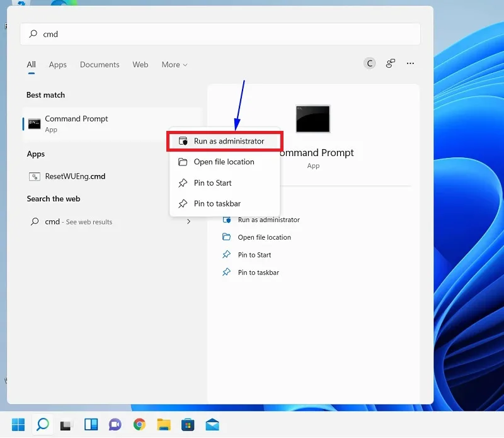Click the pin icon beside context menu Pin to taskbar
504x438 pixels.
tap(183, 204)
